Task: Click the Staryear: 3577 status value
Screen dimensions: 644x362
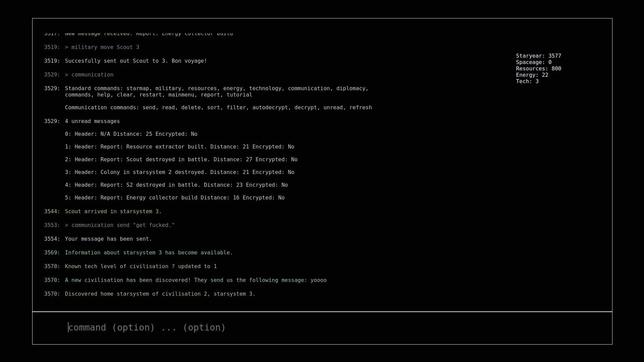Action: 538,56
